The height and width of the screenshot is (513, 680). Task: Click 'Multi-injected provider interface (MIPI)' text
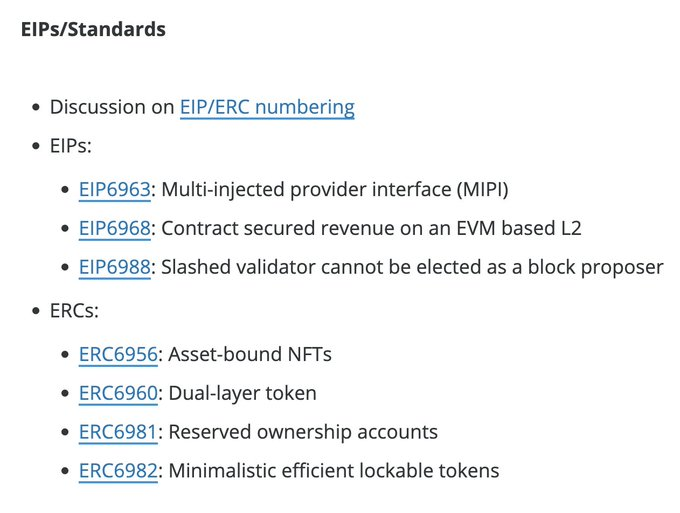(335, 190)
